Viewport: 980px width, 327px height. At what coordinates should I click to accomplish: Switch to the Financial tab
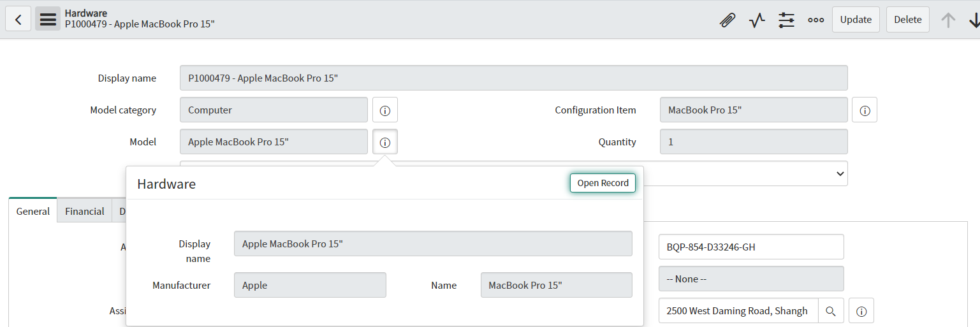tap(84, 211)
